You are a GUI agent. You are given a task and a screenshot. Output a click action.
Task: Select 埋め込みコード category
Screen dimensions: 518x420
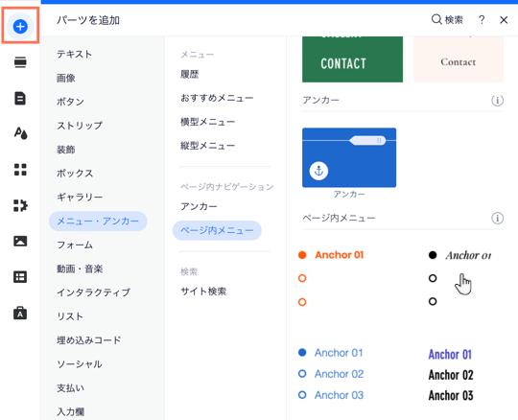(89, 340)
